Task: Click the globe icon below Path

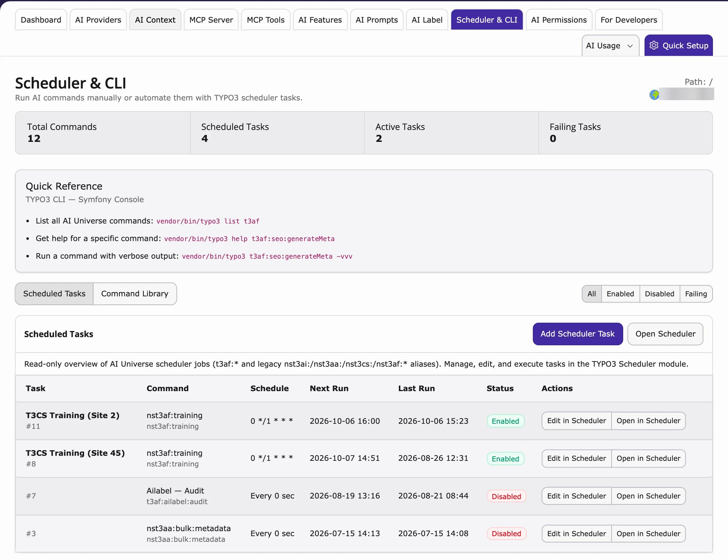Action: [654, 95]
